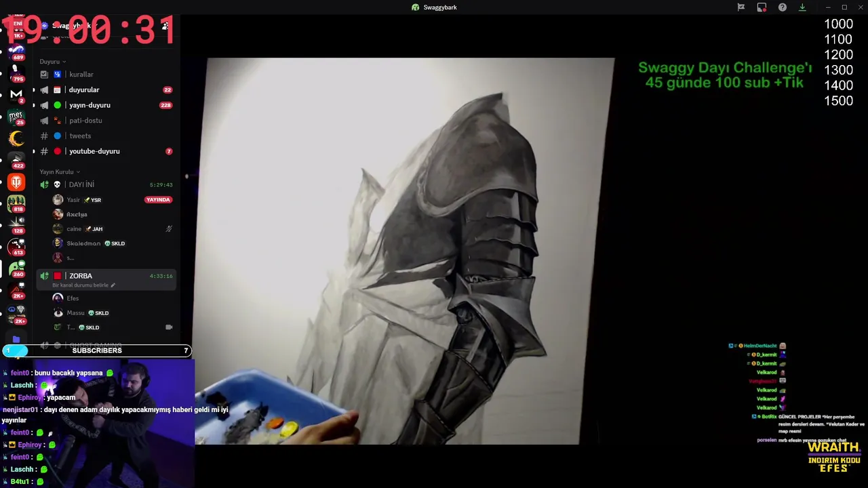Open the server icon with badge 422

pos(16,160)
